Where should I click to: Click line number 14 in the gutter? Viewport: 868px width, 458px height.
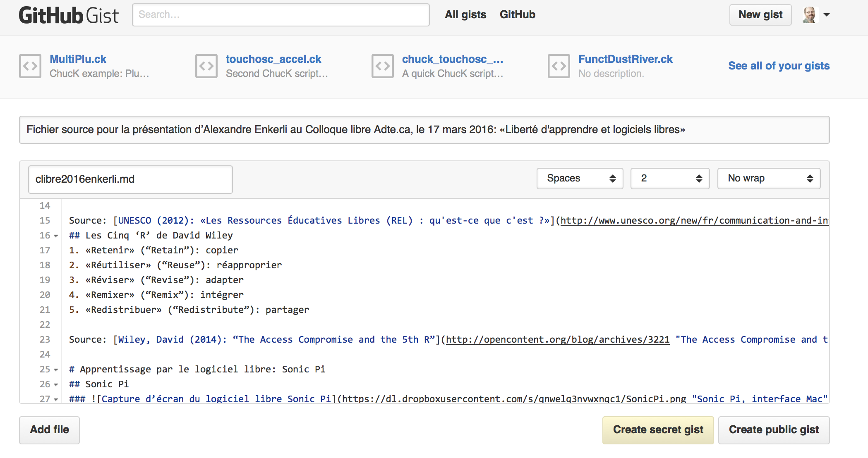[45, 206]
